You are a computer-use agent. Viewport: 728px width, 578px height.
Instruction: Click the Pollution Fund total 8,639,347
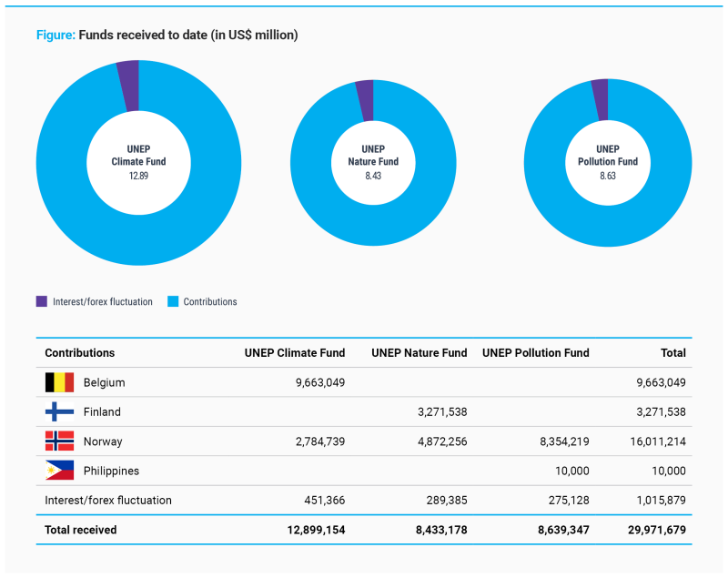(563, 530)
